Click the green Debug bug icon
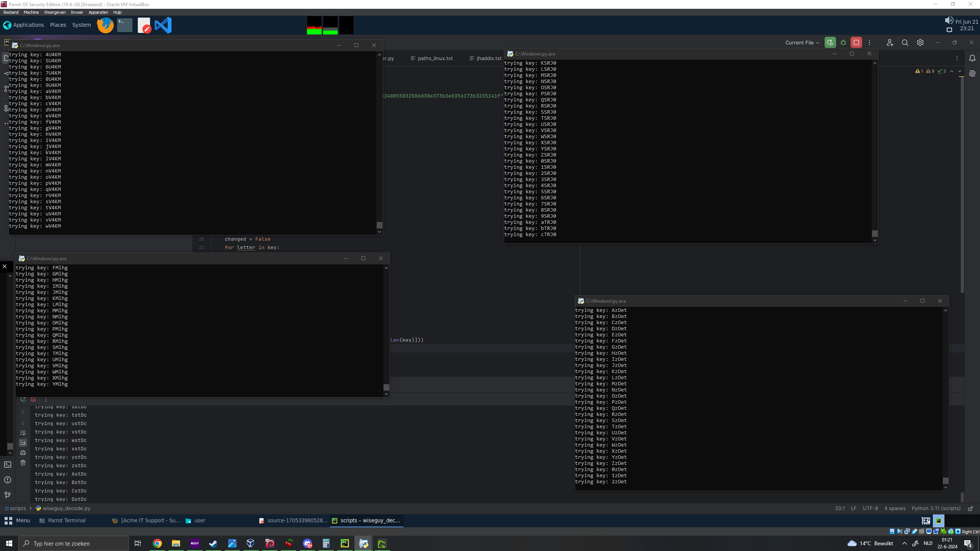 843,42
